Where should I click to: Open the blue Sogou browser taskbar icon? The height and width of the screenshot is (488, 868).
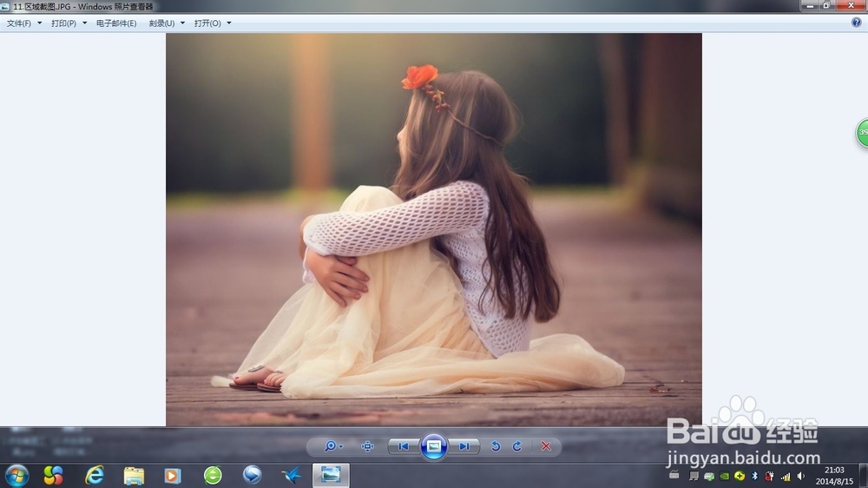click(253, 475)
